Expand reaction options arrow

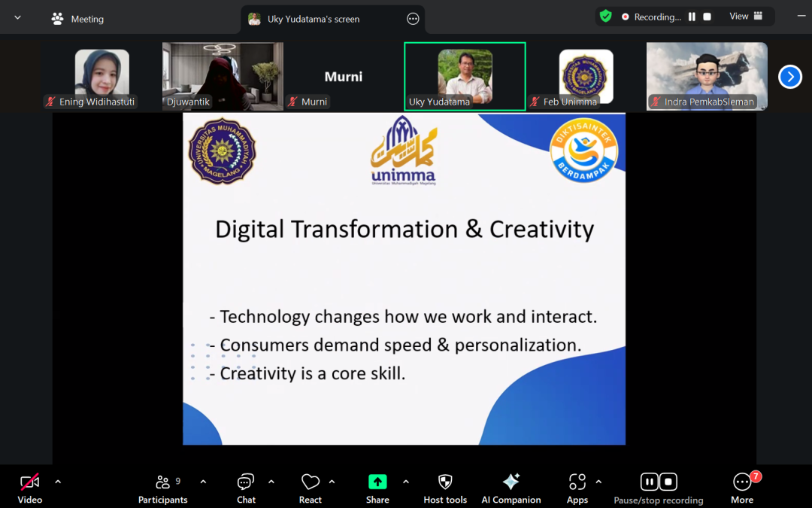(332, 482)
